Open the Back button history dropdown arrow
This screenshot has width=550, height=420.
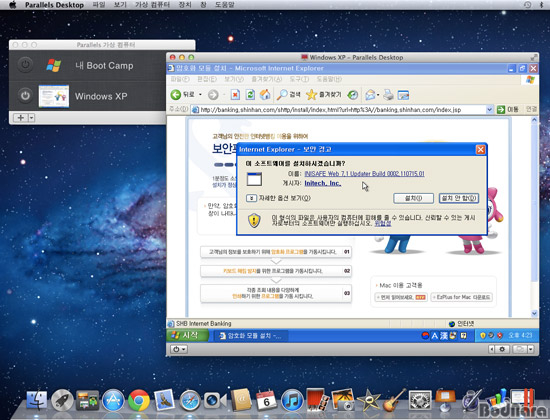(200, 94)
